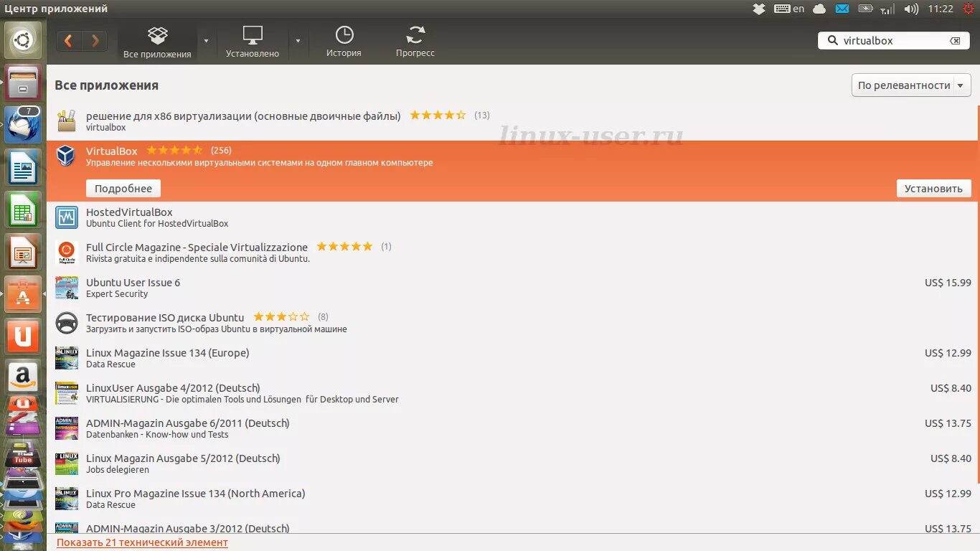This screenshot has height=551, width=980.
Task: Click the star rating of Тестирование ISO диска Ubuntu
Action: [281, 316]
